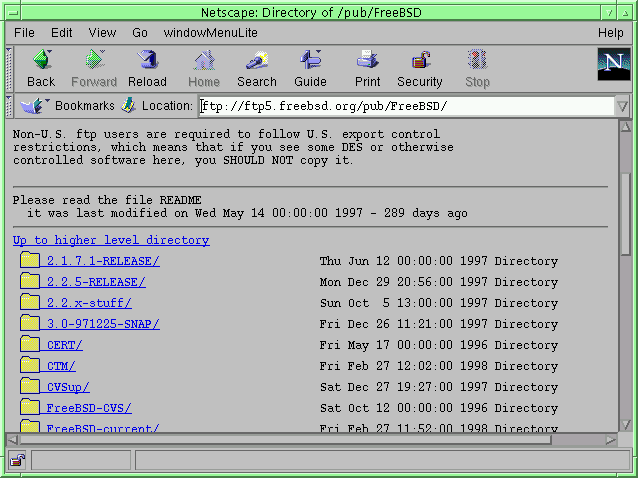The height and width of the screenshot is (478, 638).
Task: Click the Back toolbar icon
Action: (41, 60)
